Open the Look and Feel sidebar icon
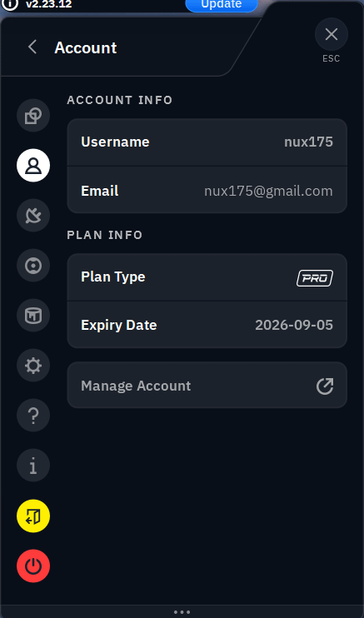This screenshot has height=618, width=364. 33,316
